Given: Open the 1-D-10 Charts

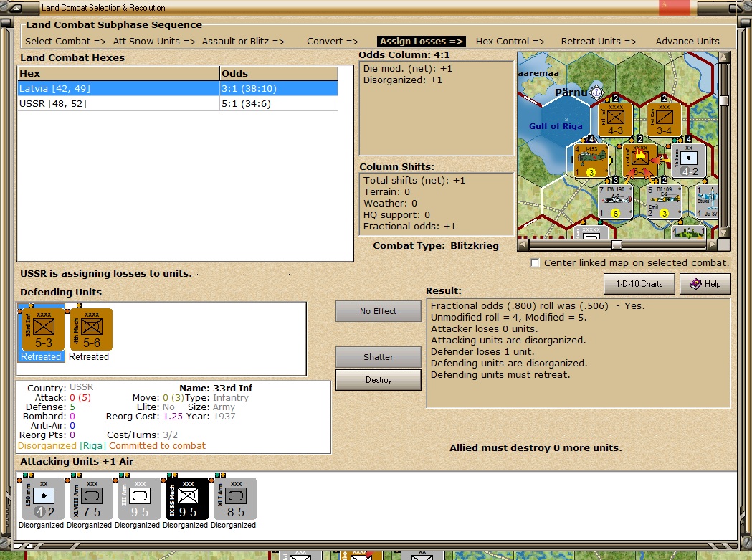Looking at the screenshot, I should tap(639, 284).
